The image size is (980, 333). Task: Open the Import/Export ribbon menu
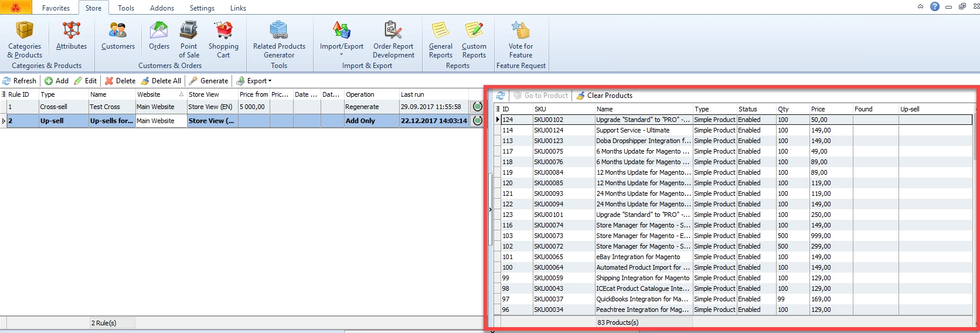(x=342, y=39)
